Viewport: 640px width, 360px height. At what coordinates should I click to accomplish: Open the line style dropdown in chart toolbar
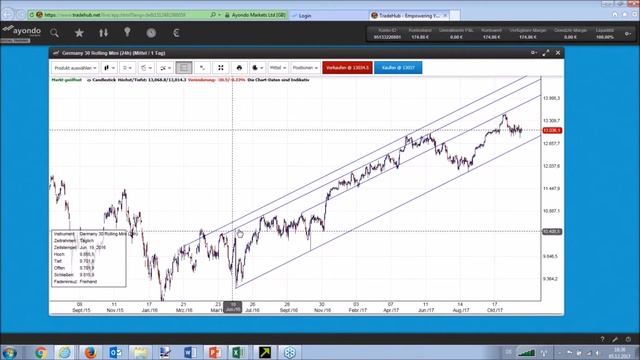(128, 68)
